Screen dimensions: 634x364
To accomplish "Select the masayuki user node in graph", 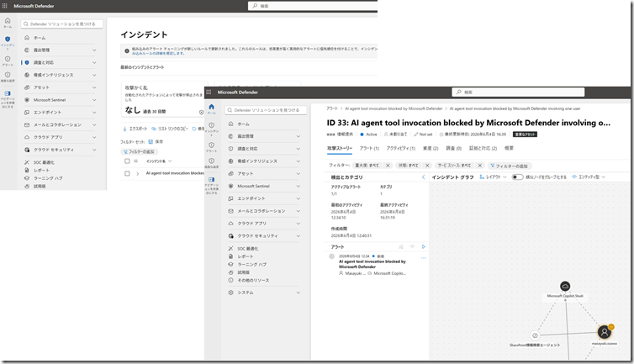I will [x=605, y=332].
